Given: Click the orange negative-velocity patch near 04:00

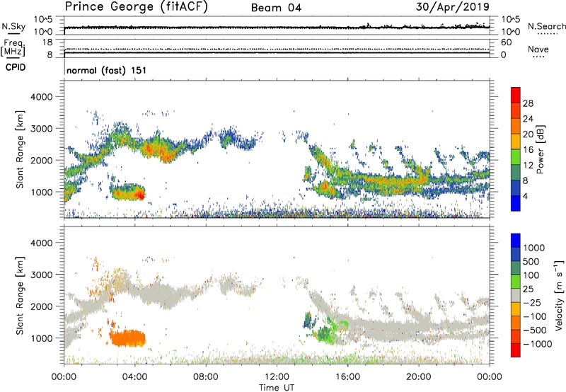Looking at the screenshot, I should [x=128, y=338].
